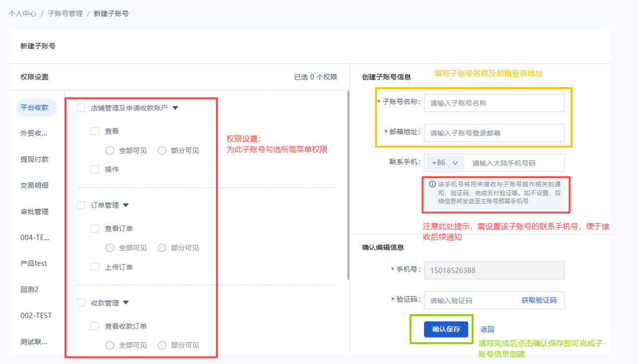Go to 个人中心 breadcrumb
Image resolution: width=638 pixels, height=364 pixels.
[x=22, y=14]
